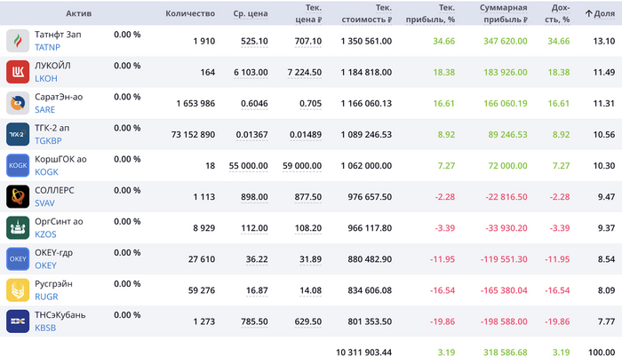Click the SOLLERS SVAV logo icon
622x364 pixels.
click(19, 196)
